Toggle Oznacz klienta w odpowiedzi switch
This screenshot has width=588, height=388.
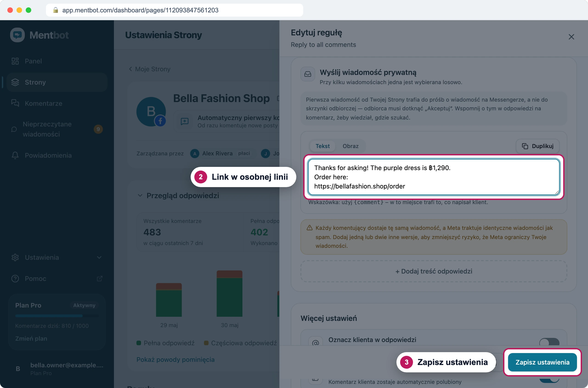tap(549, 342)
